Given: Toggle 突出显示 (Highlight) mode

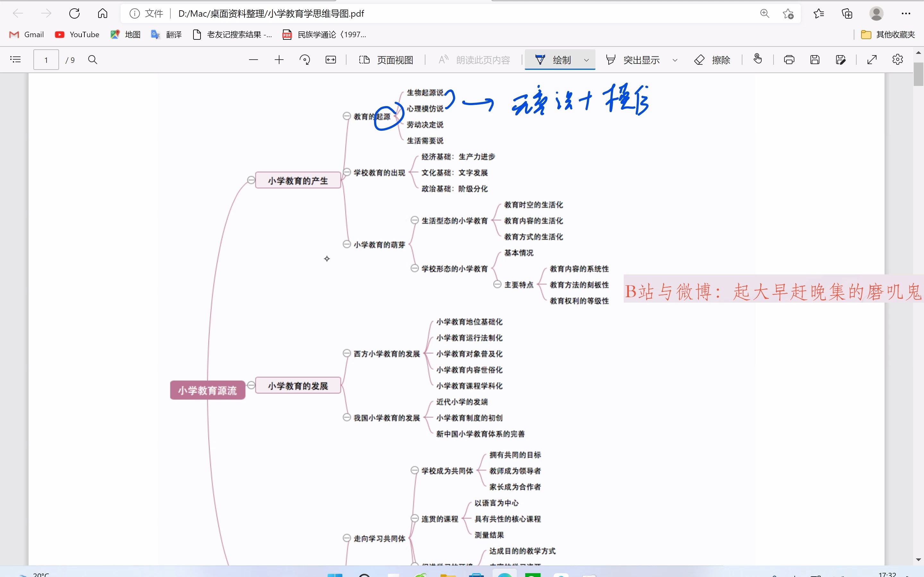Looking at the screenshot, I should pyautogui.click(x=631, y=59).
